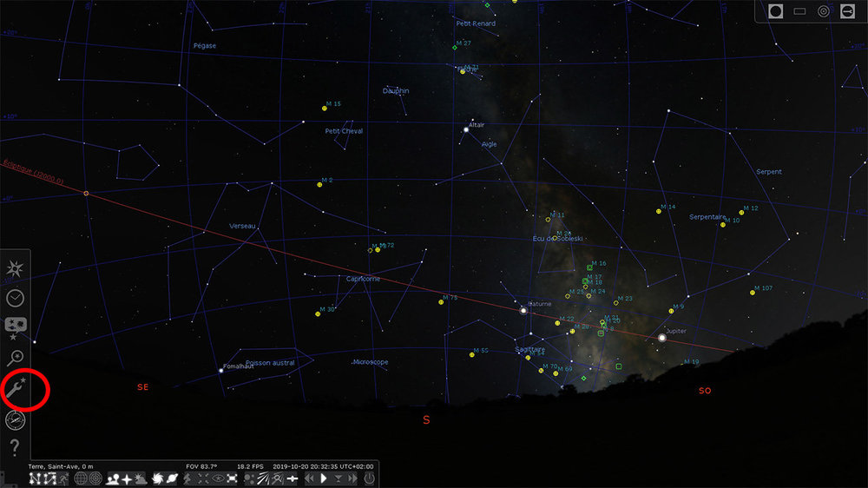This screenshot has width=868, height=488.
Task: Set time to now hourglass icon
Action: click(x=339, y=478)
